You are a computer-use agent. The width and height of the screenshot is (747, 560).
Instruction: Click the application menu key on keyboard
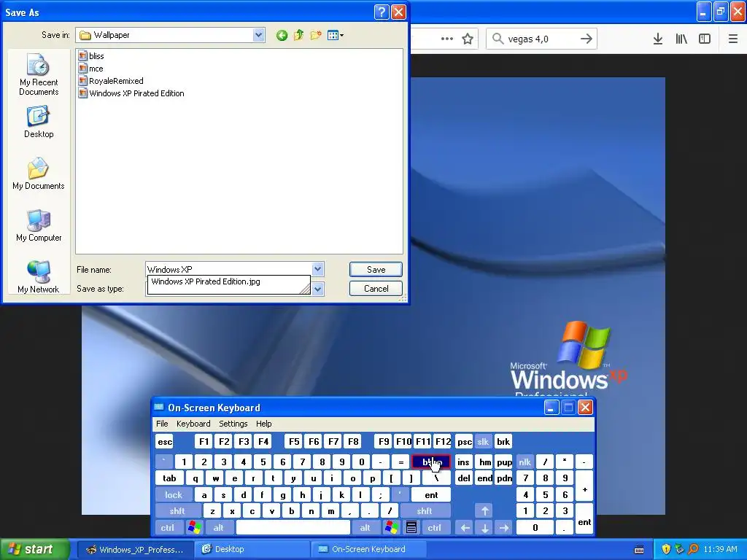tap(411, 528)
